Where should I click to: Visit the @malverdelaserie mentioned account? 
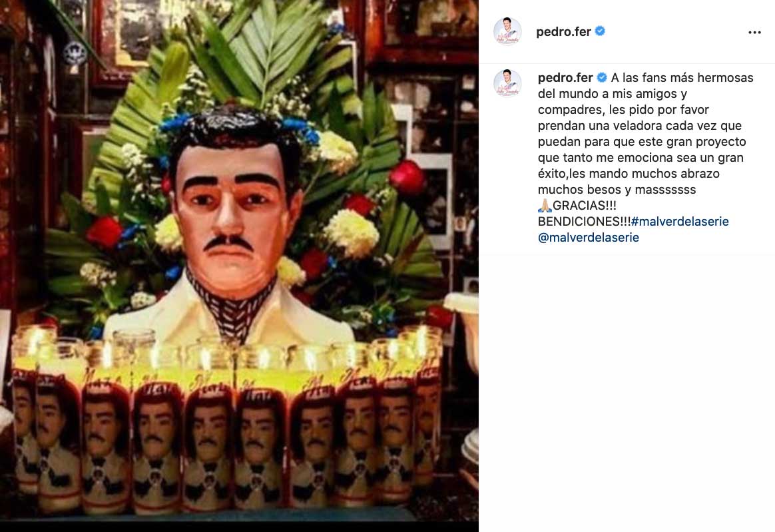588,237
